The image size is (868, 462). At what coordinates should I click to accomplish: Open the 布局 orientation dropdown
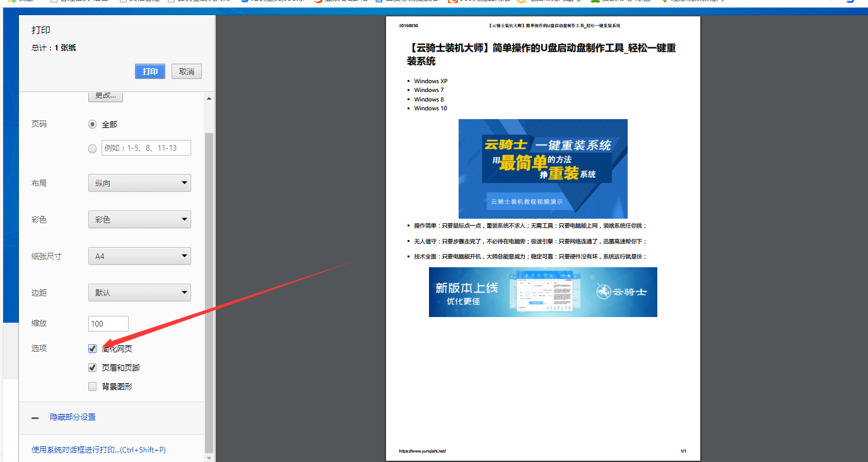(x=139, y=182)
